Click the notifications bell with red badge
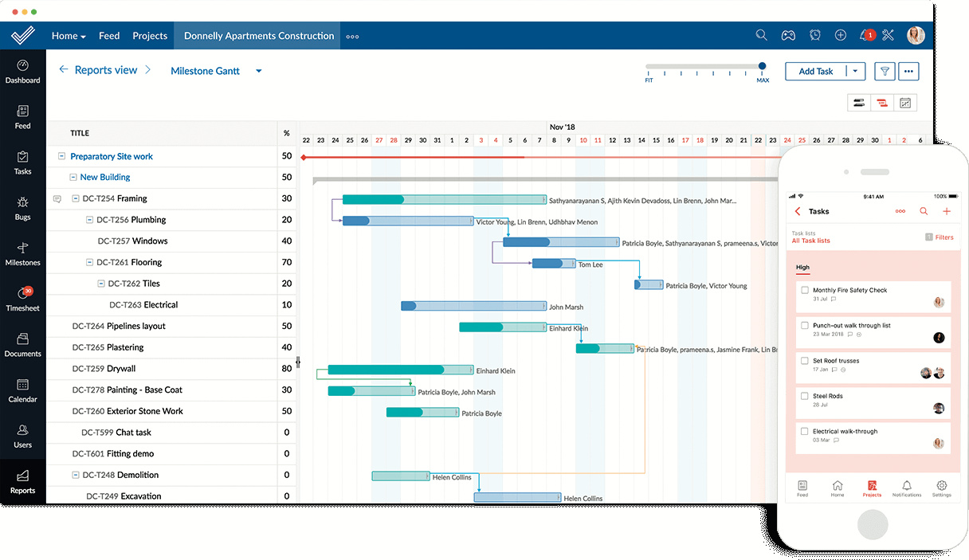Viewport: 969px width, 560px height. pos(865,35)
